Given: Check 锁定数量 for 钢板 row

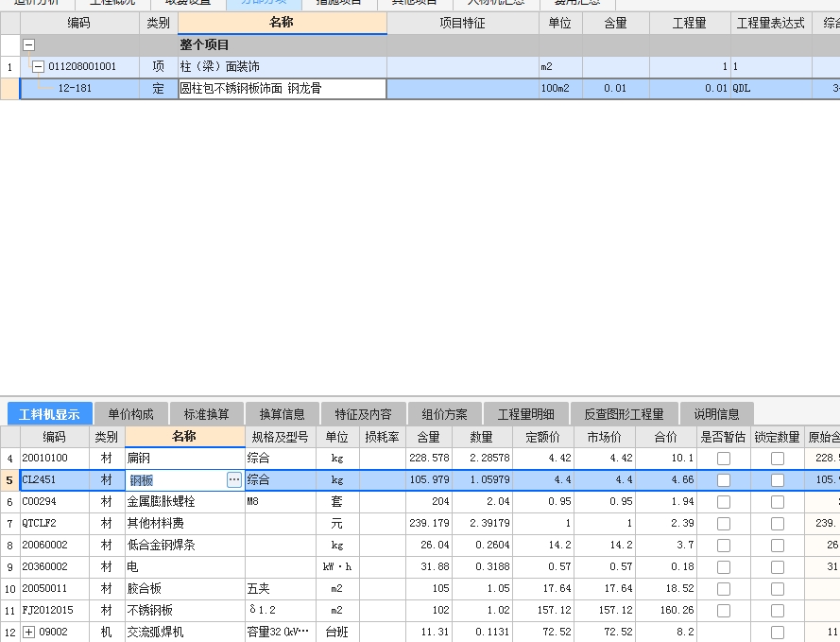Looking at the screenshot, I should coord(778,480).
